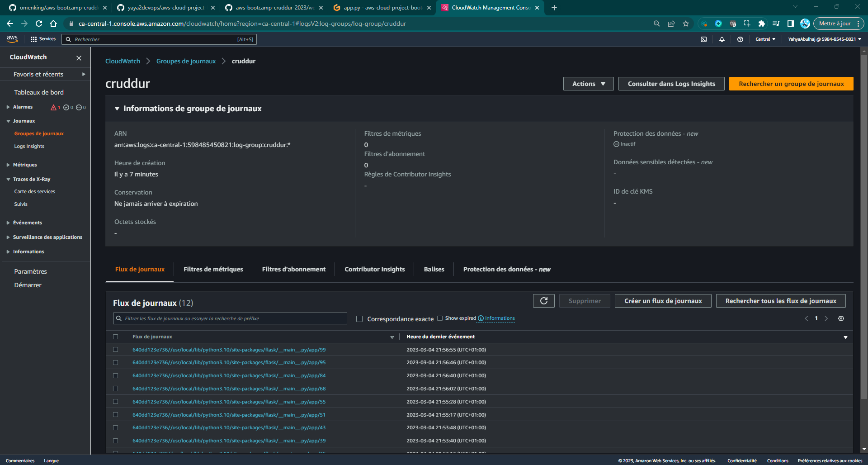
Task: Go back in browser history
Action: point(10,24)
